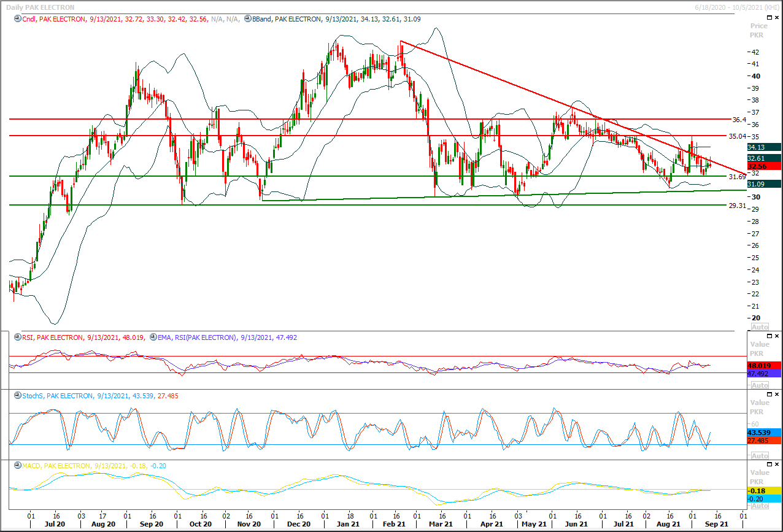Select the 29.31 support line label
Image resolution: width=783 pixels, height=532 pixels.
[737, 206]
